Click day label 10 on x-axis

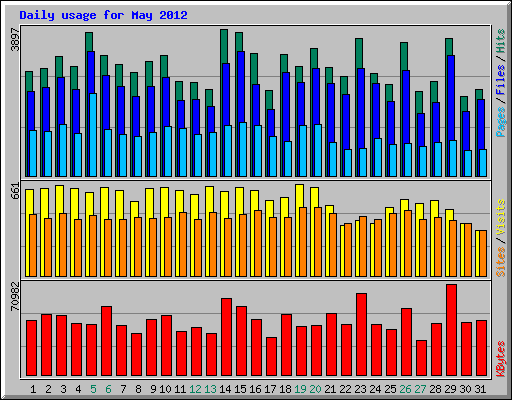coord(165,389)
